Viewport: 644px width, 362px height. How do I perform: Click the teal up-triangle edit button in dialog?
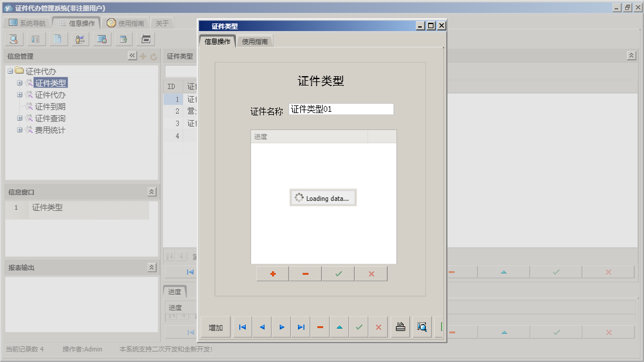click(339, 327)
